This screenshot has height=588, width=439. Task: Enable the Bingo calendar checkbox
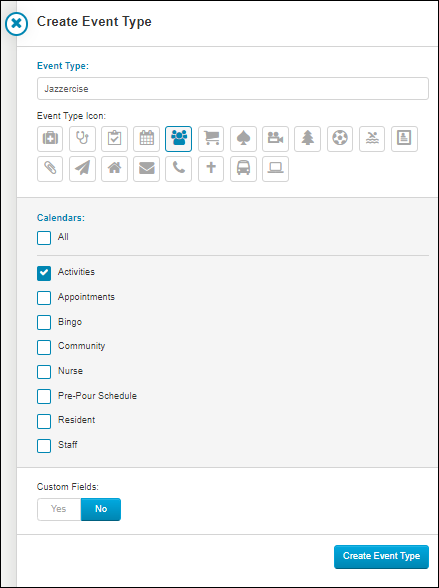coord(44,322)
